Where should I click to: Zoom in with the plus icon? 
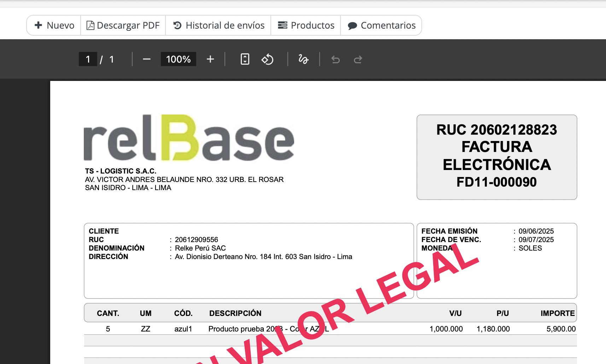210,59
